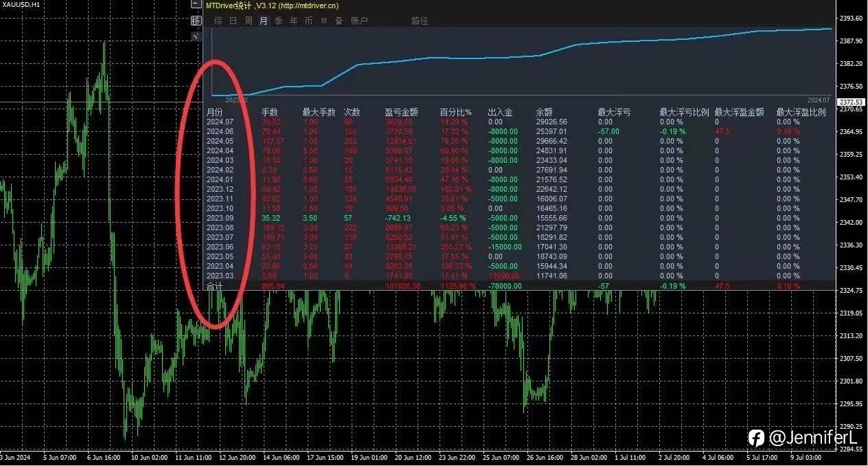Click the 移 move-panel icon
Viewport: 868px width, 466px height.
tap(196, 21)
